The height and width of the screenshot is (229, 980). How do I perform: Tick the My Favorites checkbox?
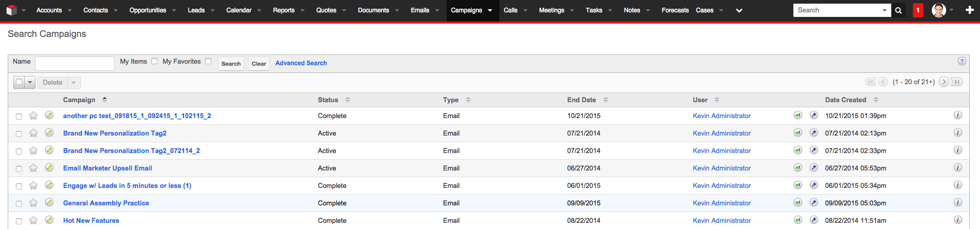tap(208, 61)
